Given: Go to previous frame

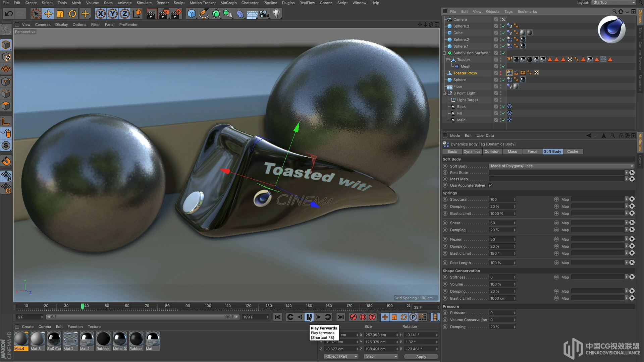Looking at the screenshot, I should [x=300, y=317].
